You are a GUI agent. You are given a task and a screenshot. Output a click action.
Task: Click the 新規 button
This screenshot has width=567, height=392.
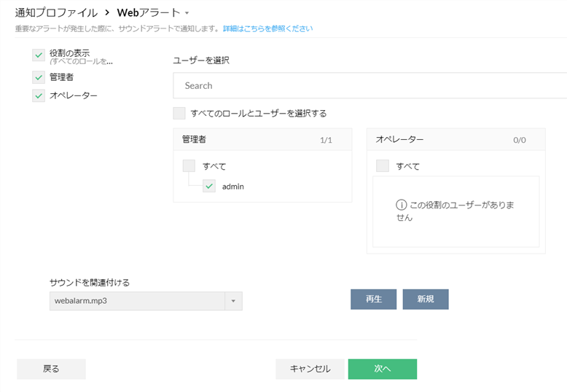[x=425, y=299]
